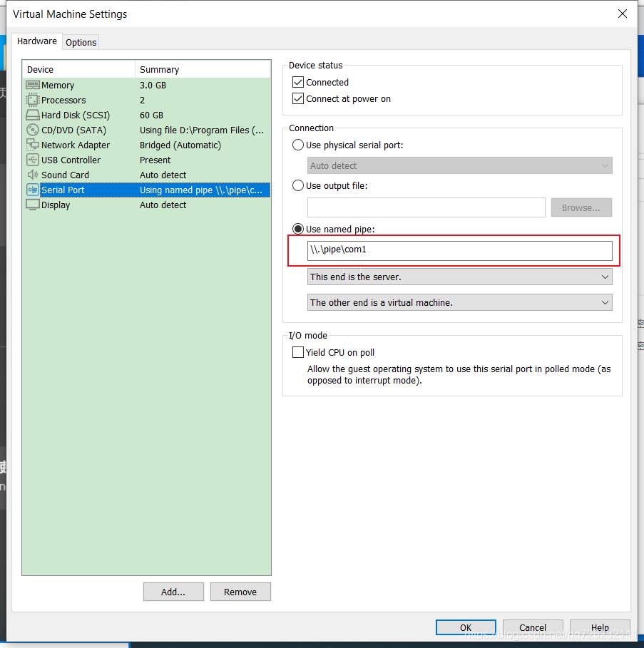This screenshot has height=648, width=644.
Task: Close the Virtual Machine Settings dialog
Action: pyautogui.click(x=622, y=14)
